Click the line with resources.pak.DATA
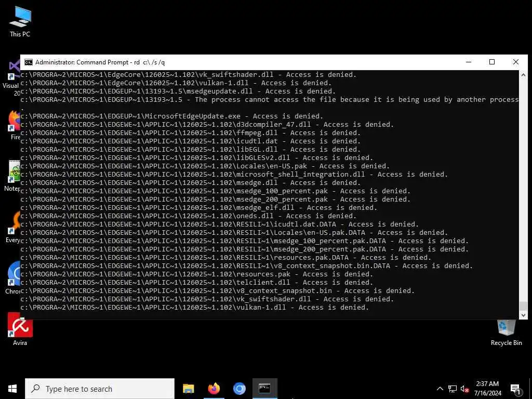The image size is (532, 399). 225,258
